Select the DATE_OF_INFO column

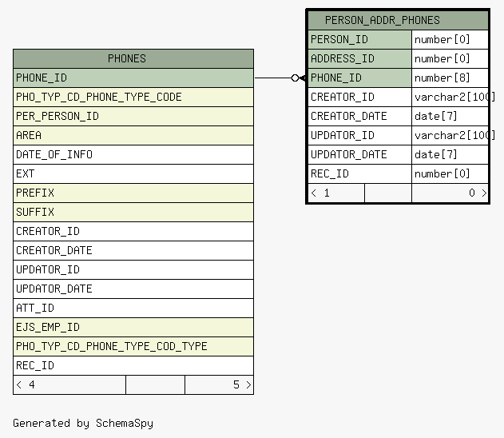pos(133,155)
